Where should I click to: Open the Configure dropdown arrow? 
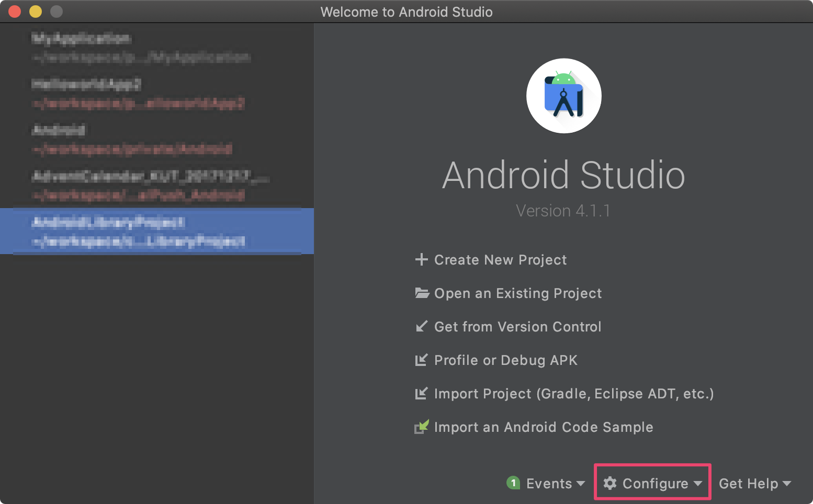[697, 484]
